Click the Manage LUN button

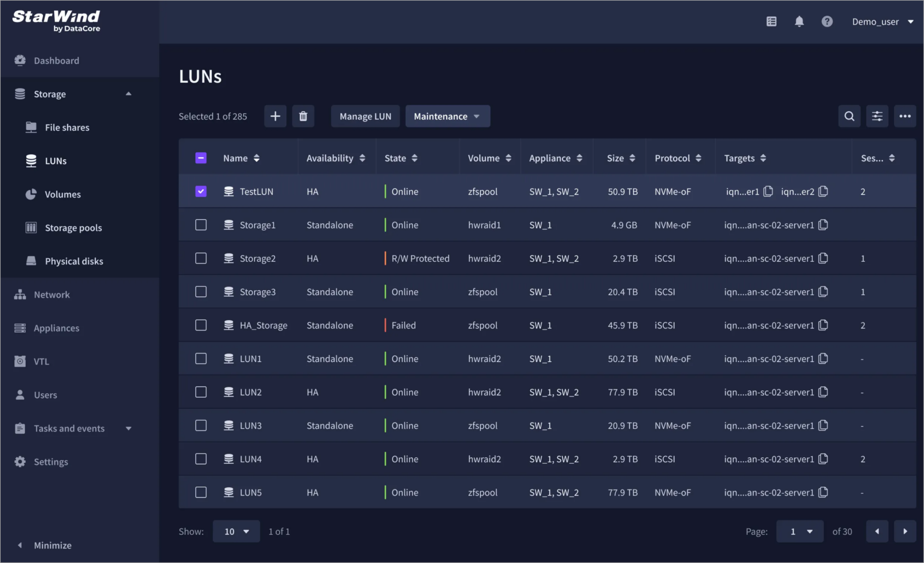point(365,116)
